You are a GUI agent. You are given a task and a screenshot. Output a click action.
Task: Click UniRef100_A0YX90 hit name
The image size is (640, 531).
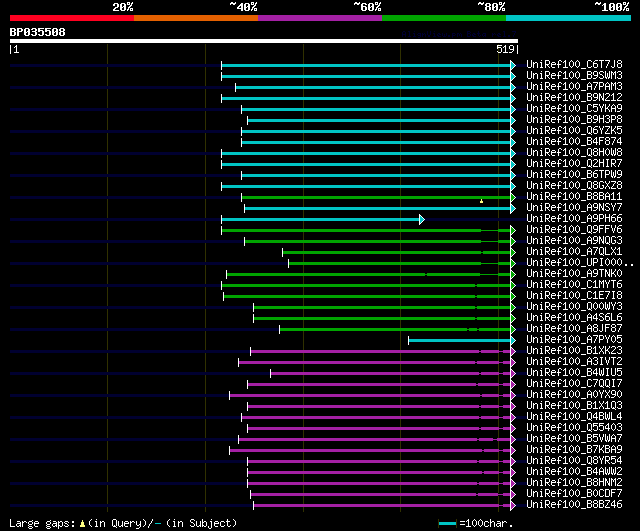click(574, 395)
